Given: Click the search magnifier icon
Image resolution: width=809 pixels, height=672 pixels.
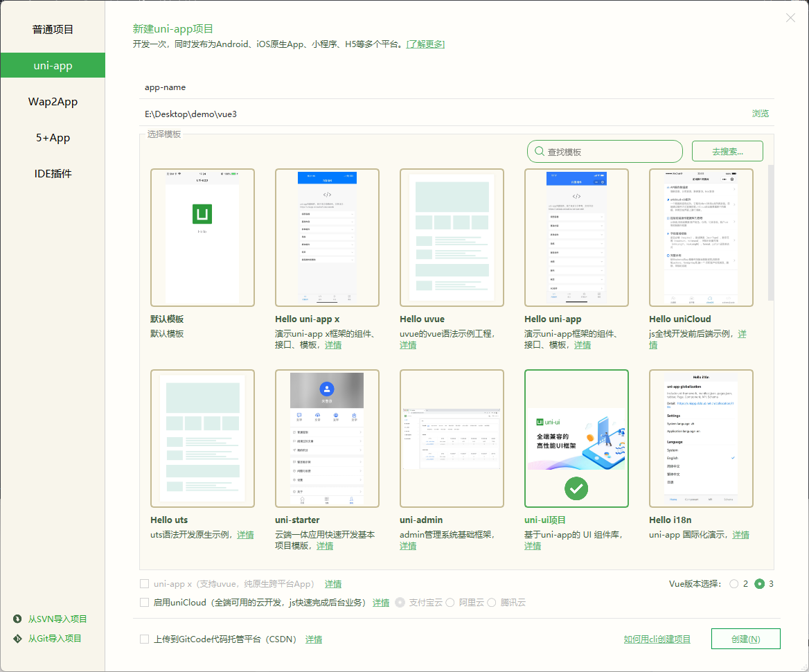Looking at the screenshot, I should click(539, 152).
